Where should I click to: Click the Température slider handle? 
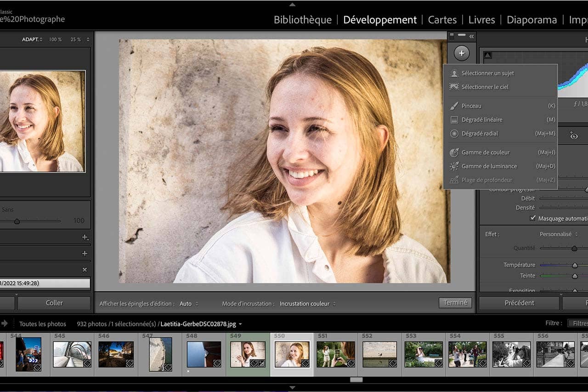[574, 265]
